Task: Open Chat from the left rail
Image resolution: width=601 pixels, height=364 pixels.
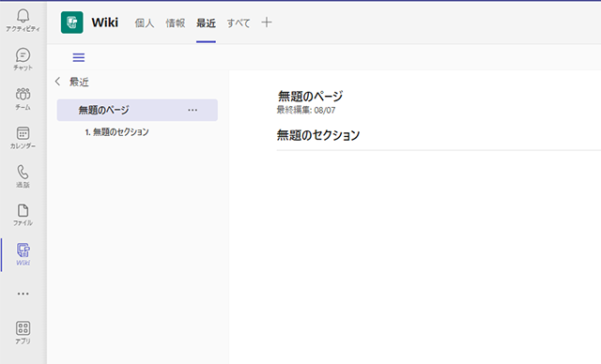Action: pos(23,59)
